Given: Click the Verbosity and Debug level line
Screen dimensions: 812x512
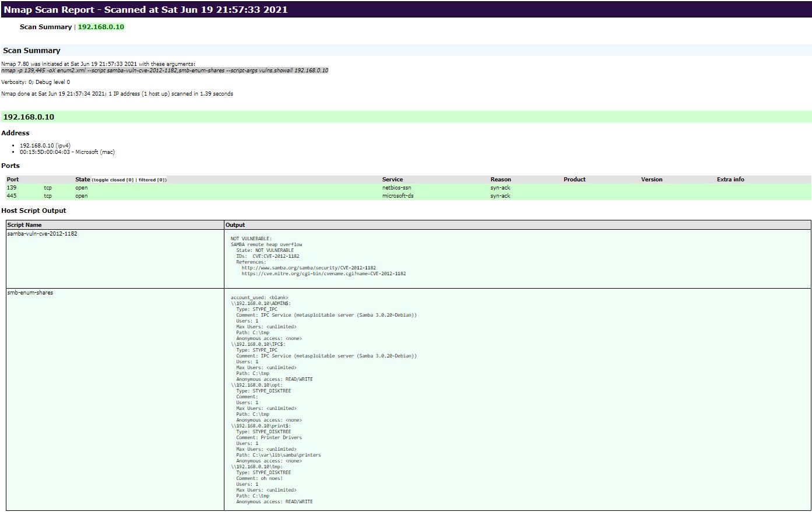Looking at the screenshot, I should (x=36, y=82).
